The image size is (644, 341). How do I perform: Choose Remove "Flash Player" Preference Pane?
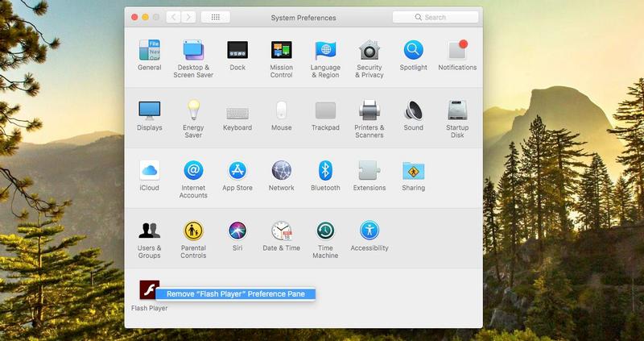pos(236,293)
